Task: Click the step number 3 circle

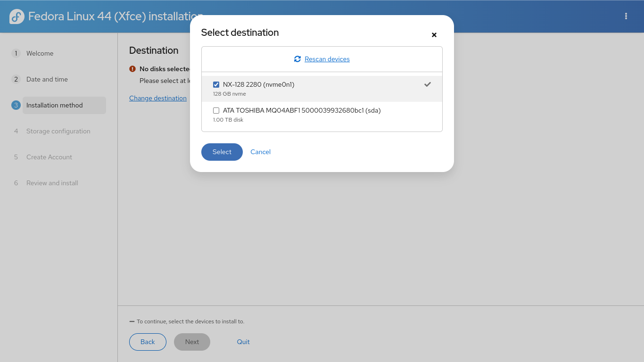Action: (x=16, y=105)
